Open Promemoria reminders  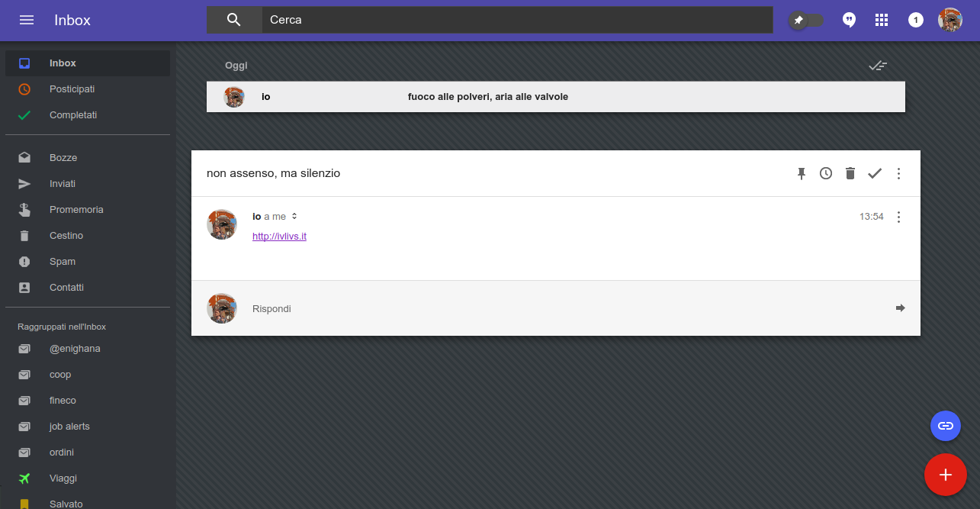pyautogui.click(x=88, y=210)
